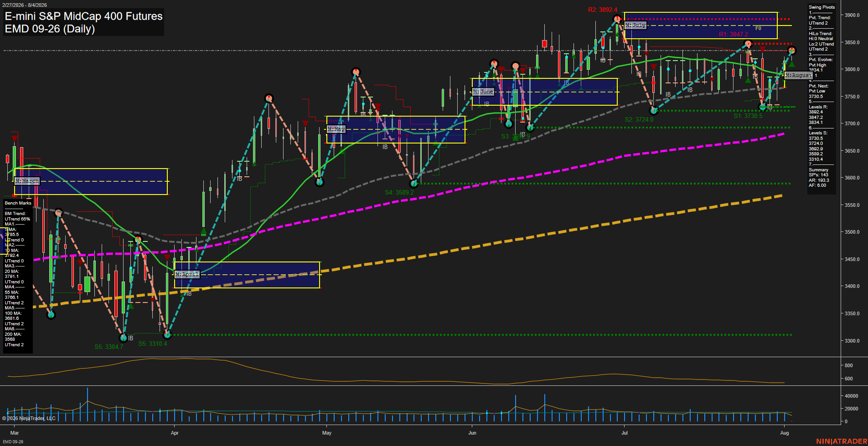Click the S5: 3304.7 support label
The image size is (868, 446).
(109, 347)
